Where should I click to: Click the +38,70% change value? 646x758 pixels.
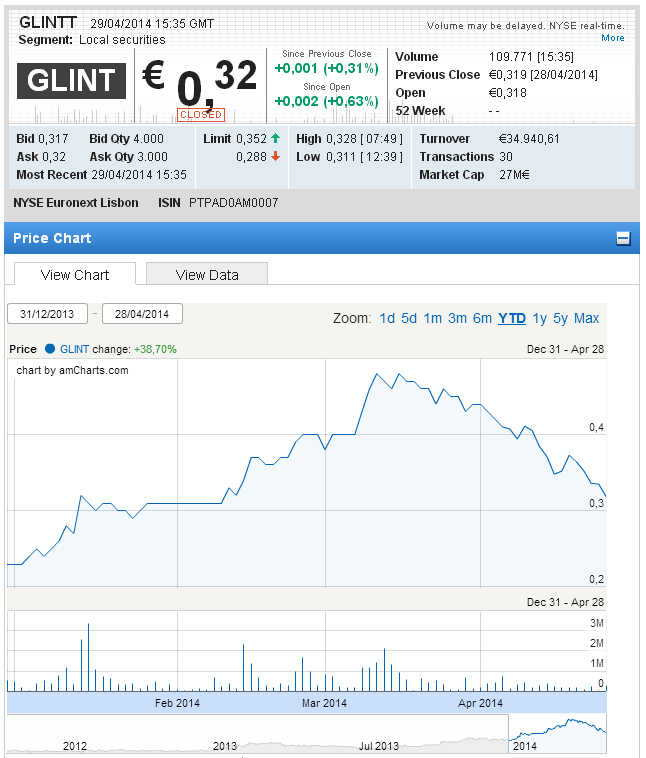pyautogui.click(x=155, y=349)
